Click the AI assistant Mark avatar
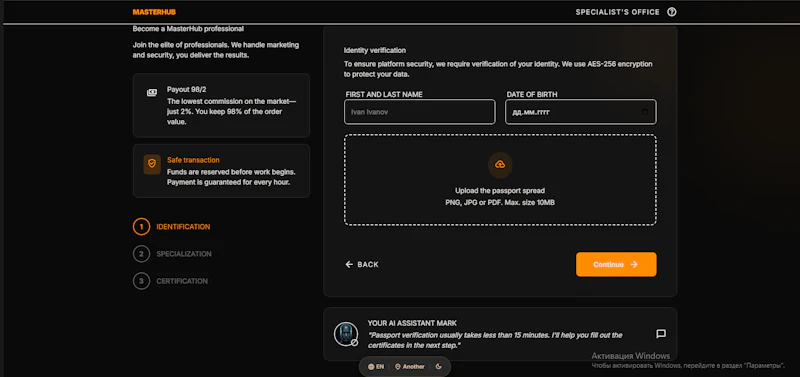Screen dimensions: 800x377 (346, 334)
